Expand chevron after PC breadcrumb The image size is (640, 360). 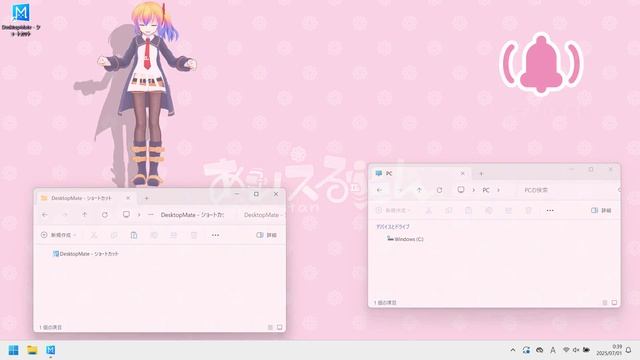coord(498,190)
